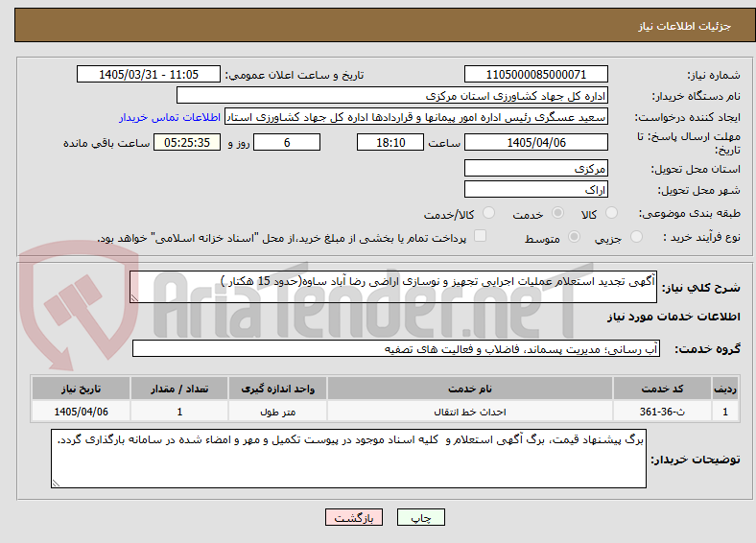Screen dimensions: 756x543
Task: Select the کالا radio button
Action: point(611,213)
